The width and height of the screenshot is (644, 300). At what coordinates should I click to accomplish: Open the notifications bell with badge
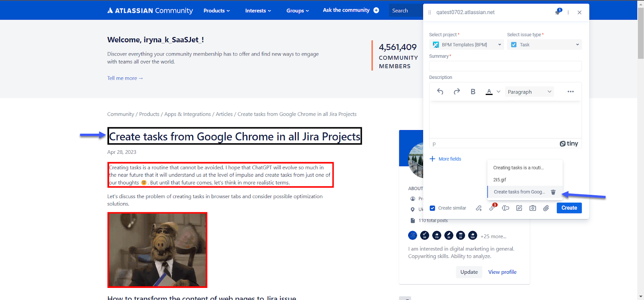[x=558, y=12]
